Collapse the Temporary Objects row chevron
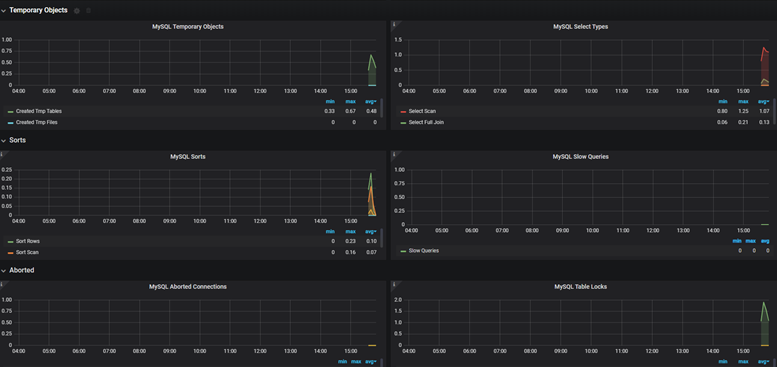The width and height of the screenshot is (777, 367). (3, 10)
